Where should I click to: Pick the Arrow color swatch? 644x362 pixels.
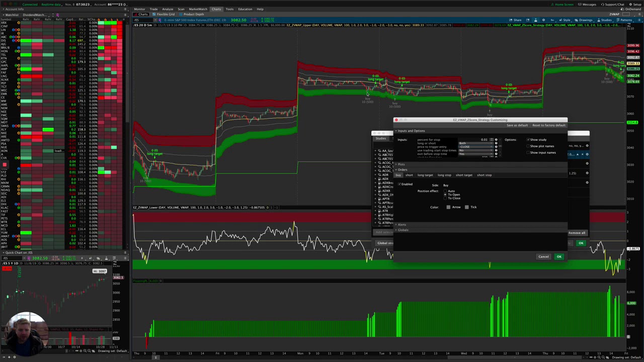click(x=448, y=207)
